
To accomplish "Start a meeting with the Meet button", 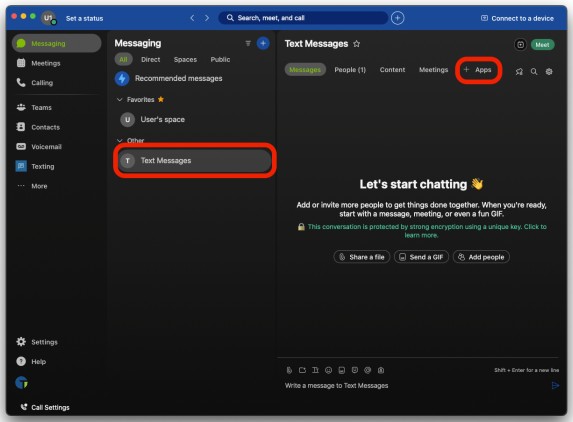I will [542, 45].
